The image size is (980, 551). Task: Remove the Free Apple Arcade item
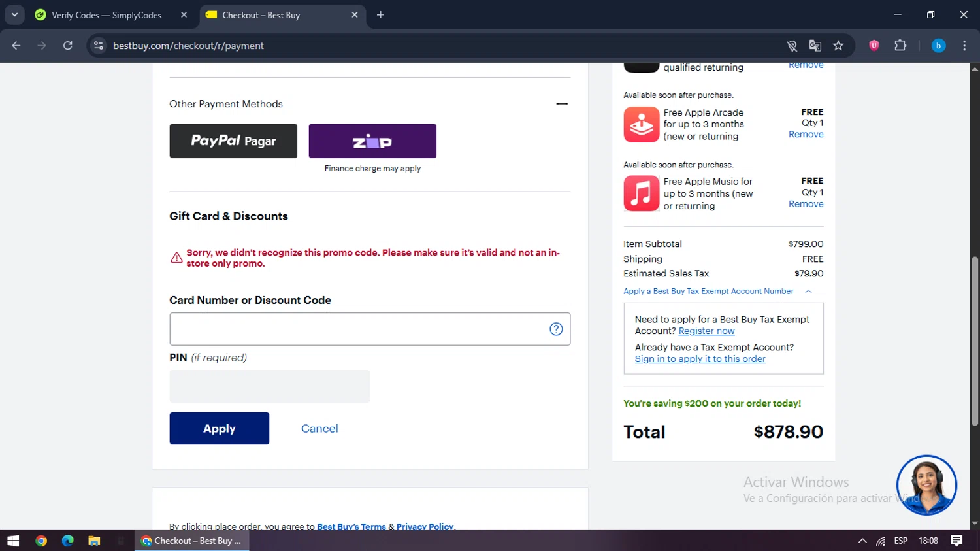[806, 134]
